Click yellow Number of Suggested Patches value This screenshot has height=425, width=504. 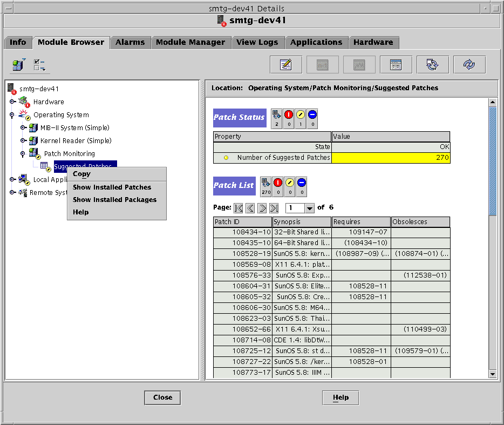391,158
